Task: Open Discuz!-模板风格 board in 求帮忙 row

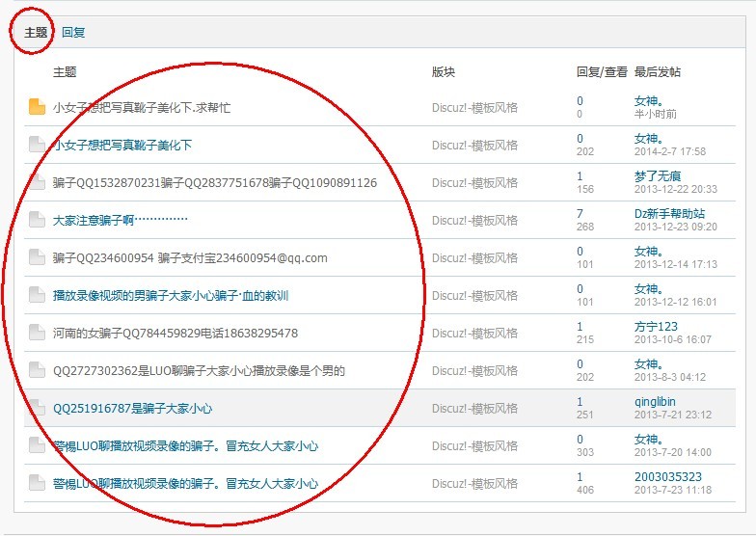Action: click(474, 108)
